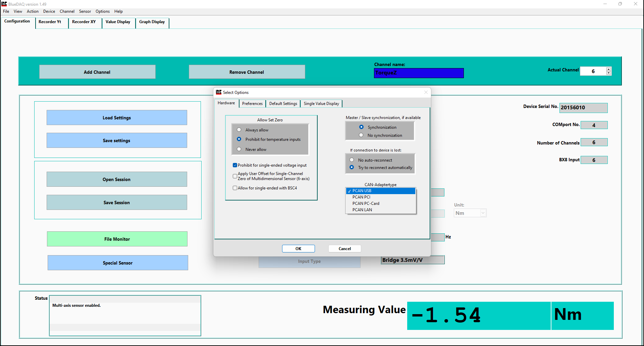
Task: Choose PCAN PCI adapter type
Action: (361, 197)
